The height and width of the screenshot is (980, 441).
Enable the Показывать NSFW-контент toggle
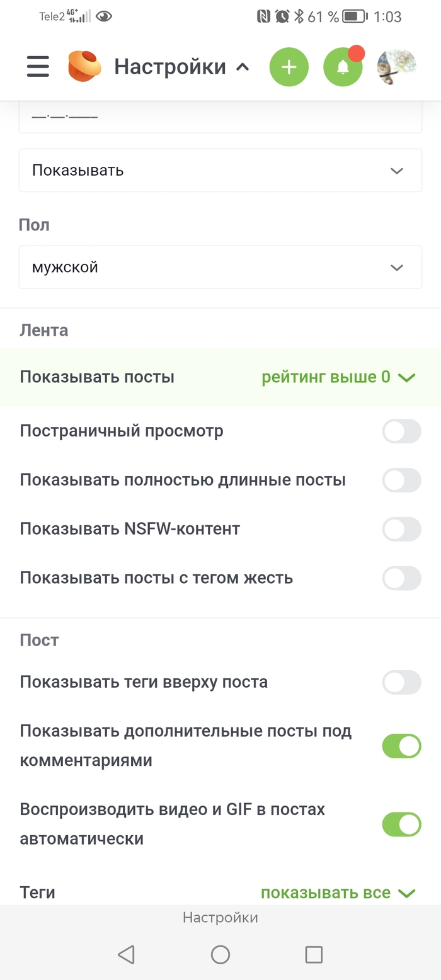401,529
